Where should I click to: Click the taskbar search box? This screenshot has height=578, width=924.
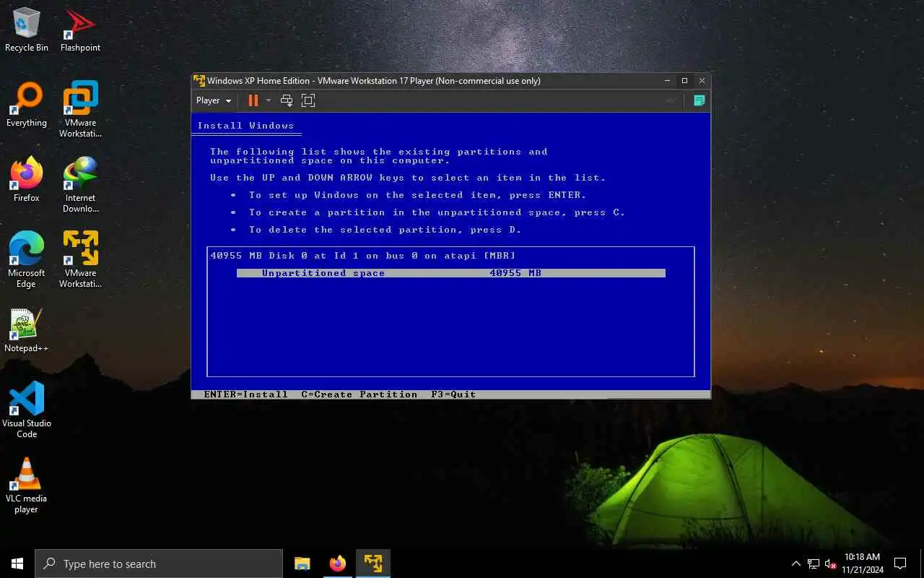click(x=159, y=564)
